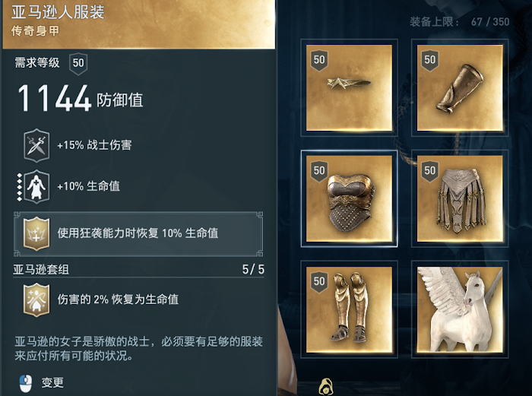532x396 pixels.
Task: Click the 使用狂袭能力时恢复 engraving box
Action: (138, 234)
